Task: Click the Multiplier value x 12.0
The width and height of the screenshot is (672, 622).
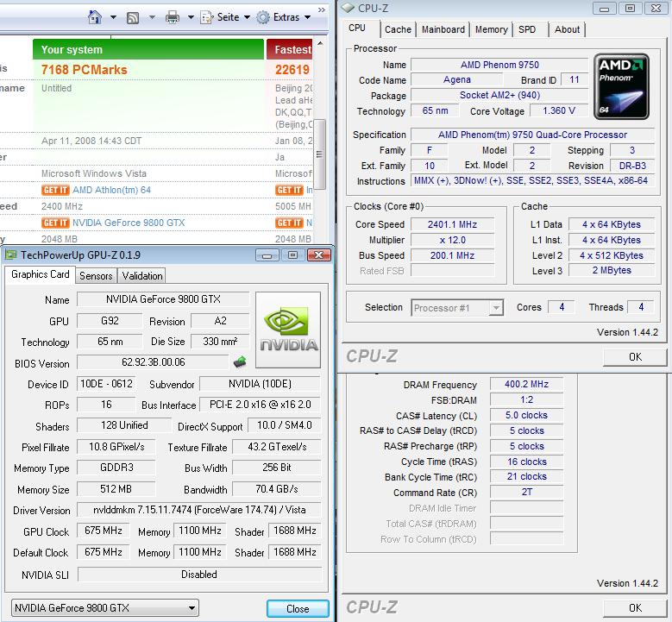Action: (452, 240)
